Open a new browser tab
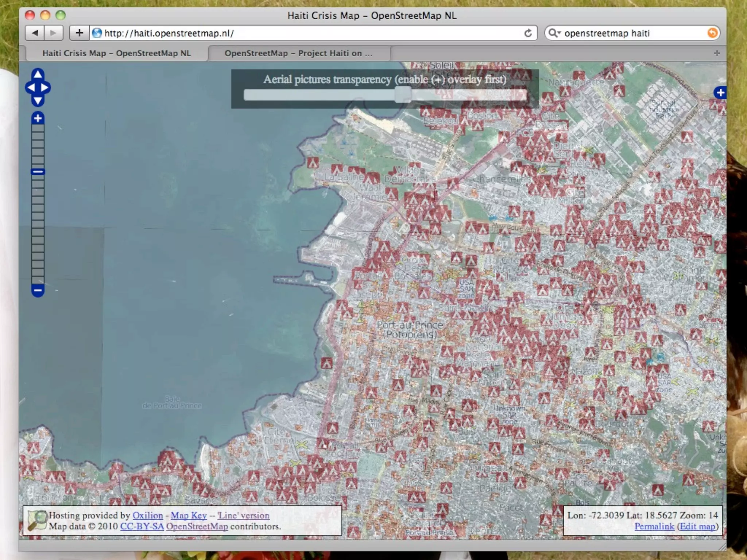This screenshot has width=747, height=560. pos(717,53)
